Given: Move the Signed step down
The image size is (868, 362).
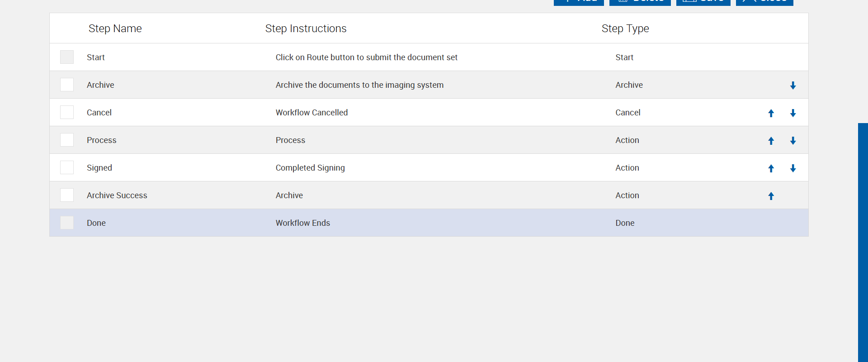Looking at the screenshot, I should (x=793, y=168).
